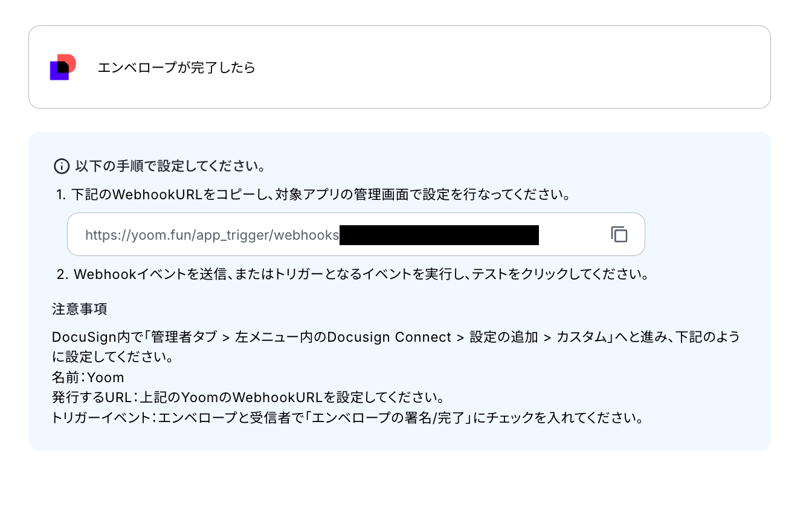Image resolution: width=812 pixels, height=512 pixels.
Task: Click inside the Webhook URL field
Action: 356,234
